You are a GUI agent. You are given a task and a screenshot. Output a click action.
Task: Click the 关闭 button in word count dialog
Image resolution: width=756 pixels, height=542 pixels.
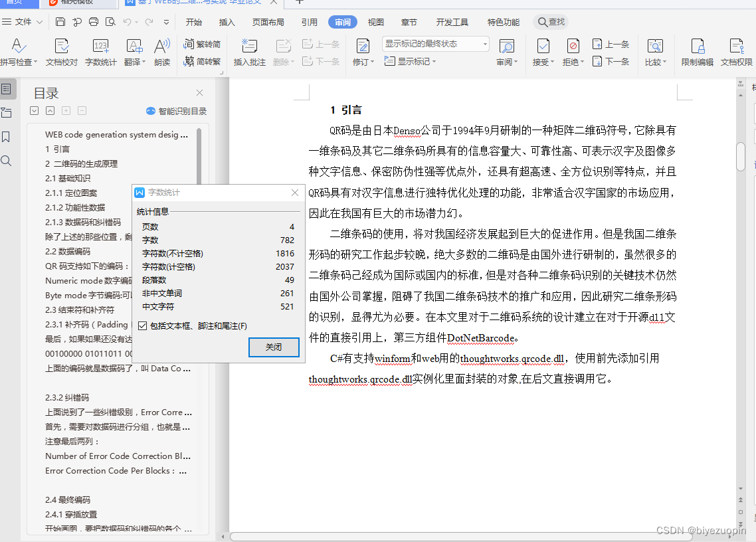[x=273, y=347]
